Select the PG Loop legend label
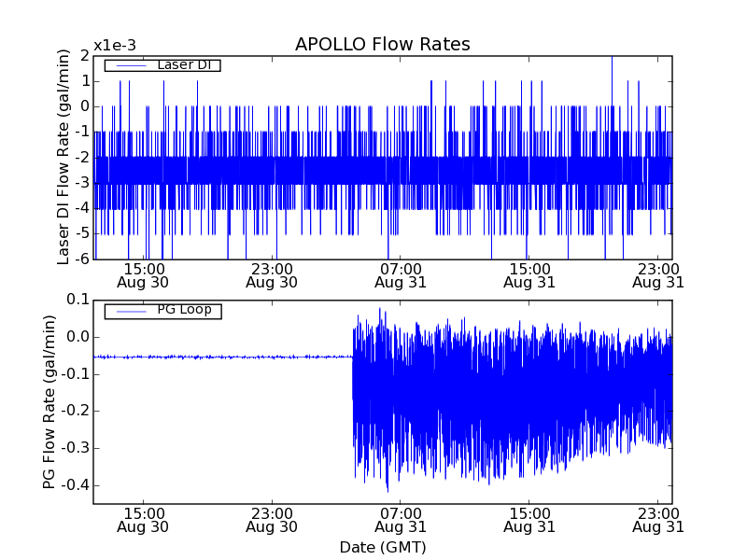This screenshot has height=560, width=747. [183, 310]
